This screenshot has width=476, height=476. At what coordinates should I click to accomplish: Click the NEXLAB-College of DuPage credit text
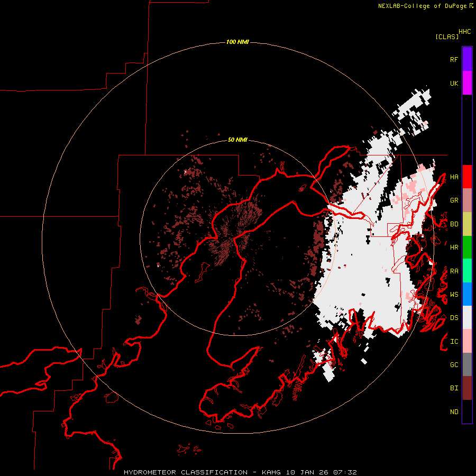pyautogui.click(x=422, y=6)
